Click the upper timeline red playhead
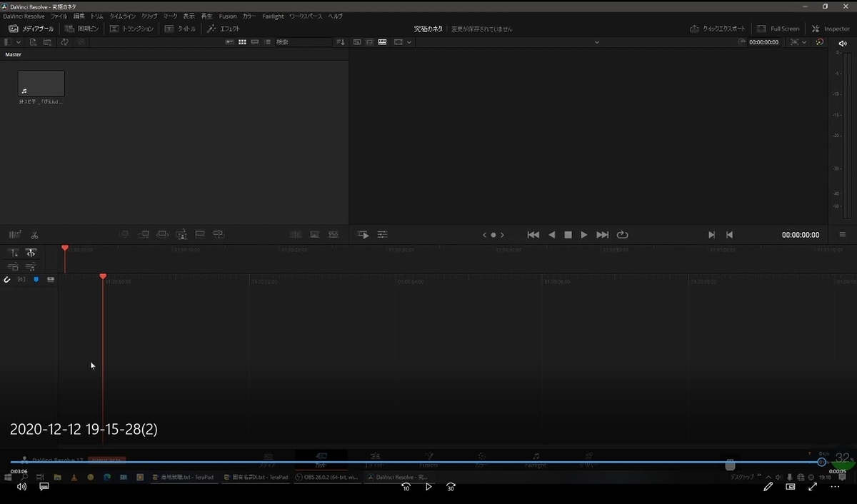The height and width of the screenshot is (504, 857). [65, 248]
